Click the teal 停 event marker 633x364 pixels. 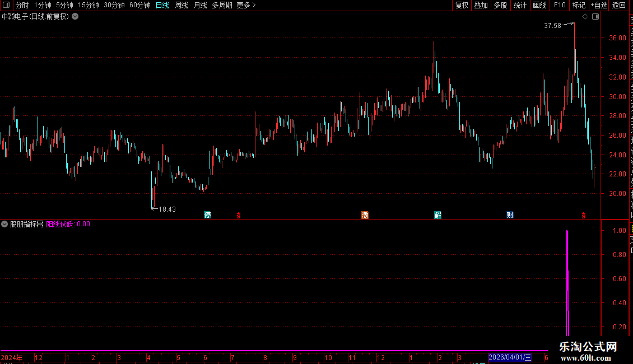tap(207, 215)
